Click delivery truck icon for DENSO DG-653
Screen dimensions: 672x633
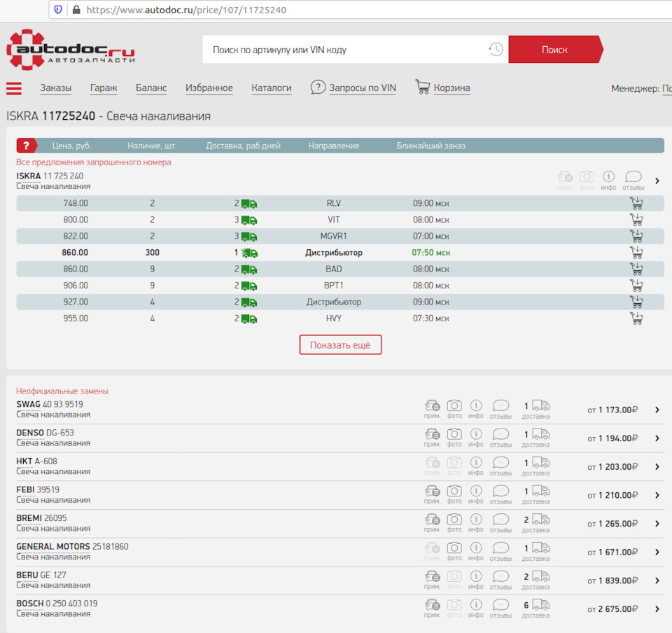click(x=540, y=434)
